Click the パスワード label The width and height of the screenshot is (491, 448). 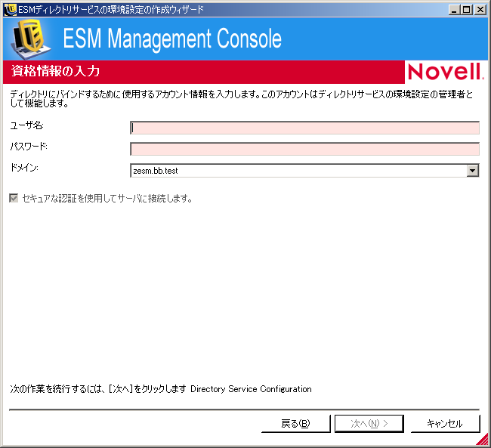pyautogui.click(x=29, y=147)
